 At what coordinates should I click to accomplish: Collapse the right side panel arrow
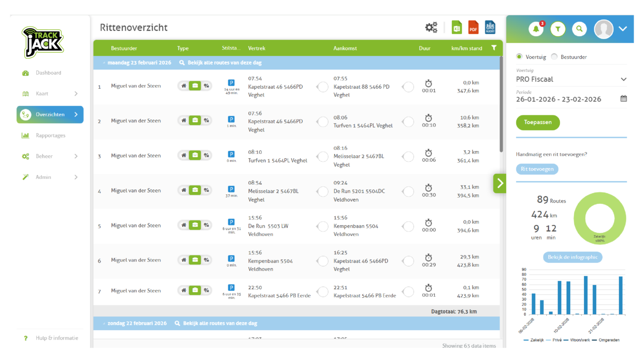click(500, 183)
